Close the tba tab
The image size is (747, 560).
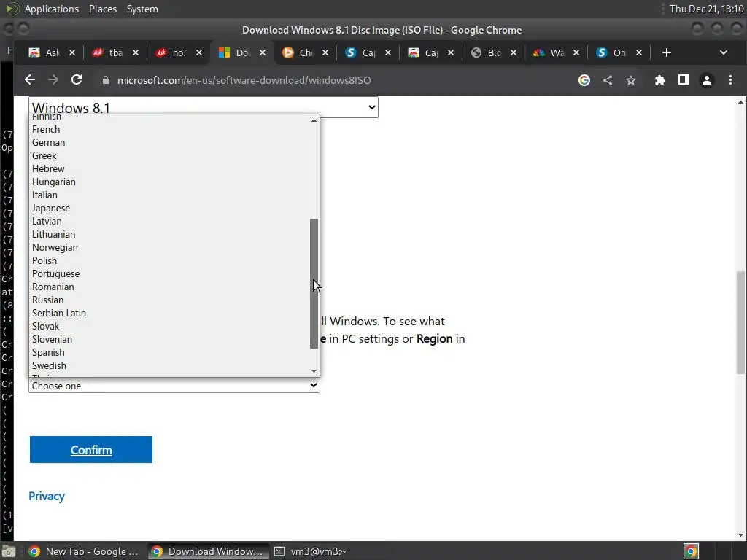pyautogui.click(x=135, y=52)
